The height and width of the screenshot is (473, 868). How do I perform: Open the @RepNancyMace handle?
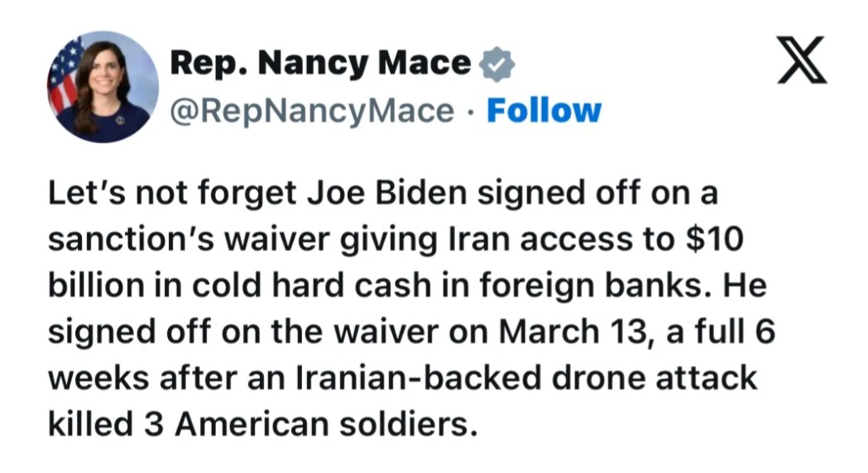click(x=312, y=111)
